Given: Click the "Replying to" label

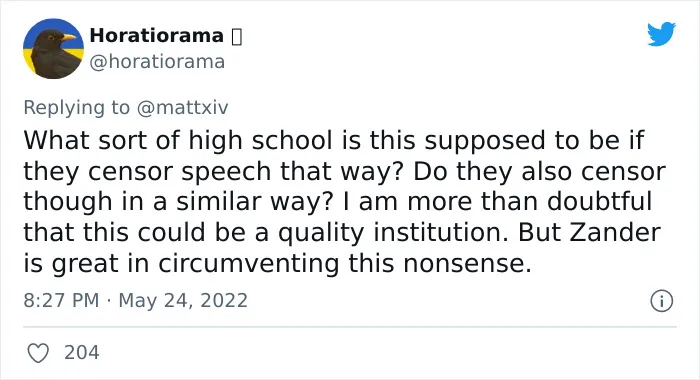Looking at the screenshot, I should point(76,108).
